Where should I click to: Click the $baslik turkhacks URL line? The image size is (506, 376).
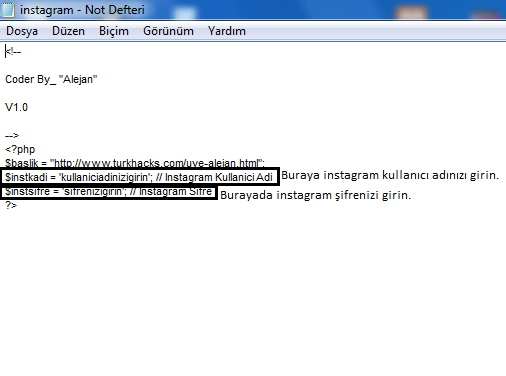pos(135,163)
